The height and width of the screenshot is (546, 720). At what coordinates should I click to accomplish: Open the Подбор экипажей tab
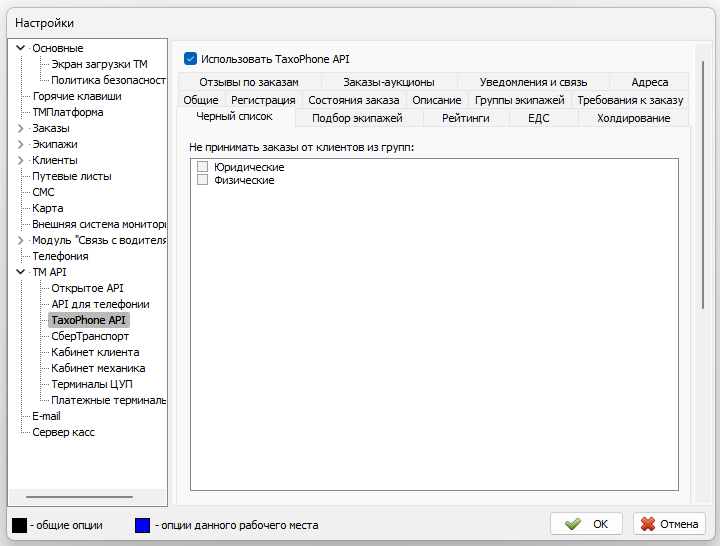tap(357, 118)
